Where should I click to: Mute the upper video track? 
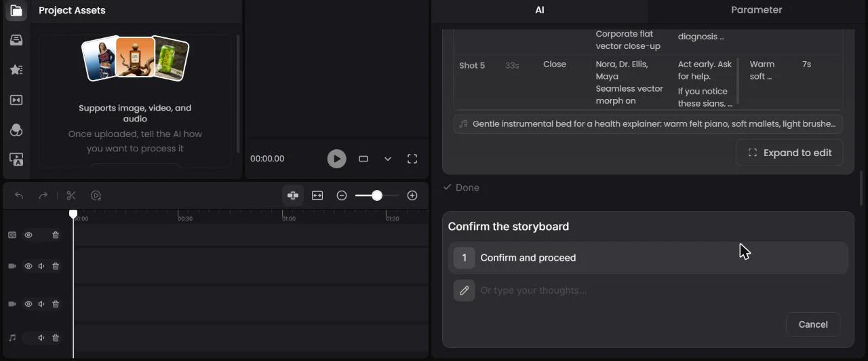[x=42, y=266]
